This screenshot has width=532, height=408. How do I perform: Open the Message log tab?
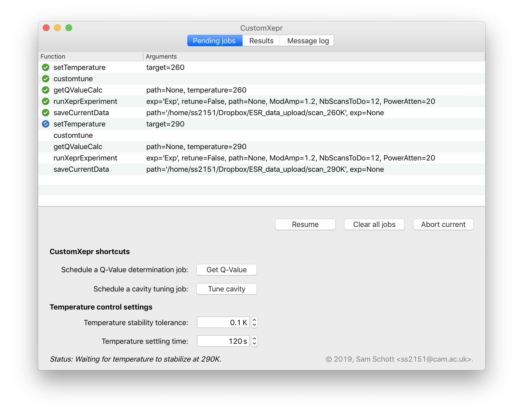308,41
